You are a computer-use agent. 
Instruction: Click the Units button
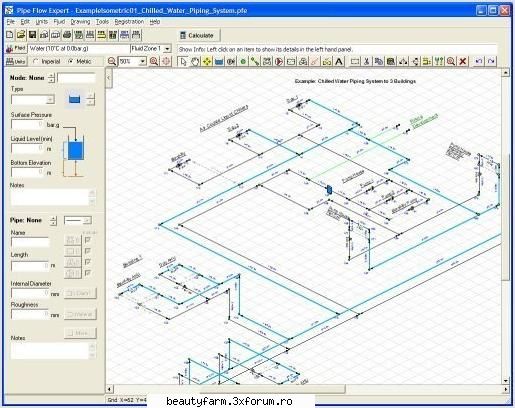(16, 61)
